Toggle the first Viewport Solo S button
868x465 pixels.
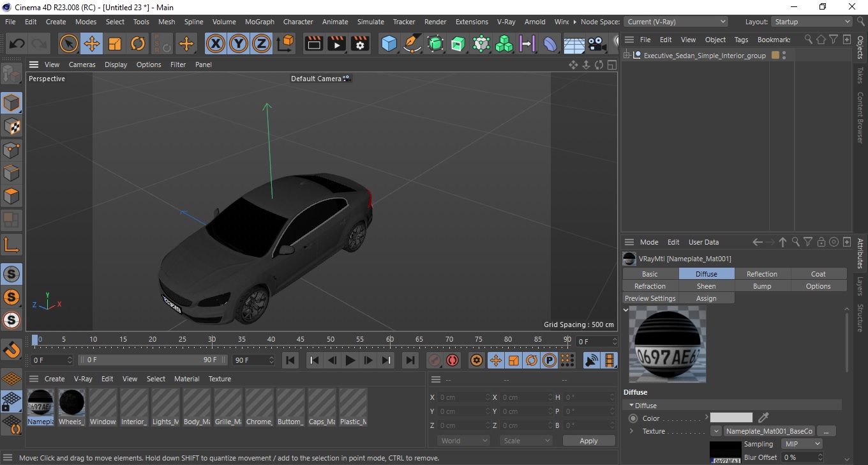coord(11,274)
